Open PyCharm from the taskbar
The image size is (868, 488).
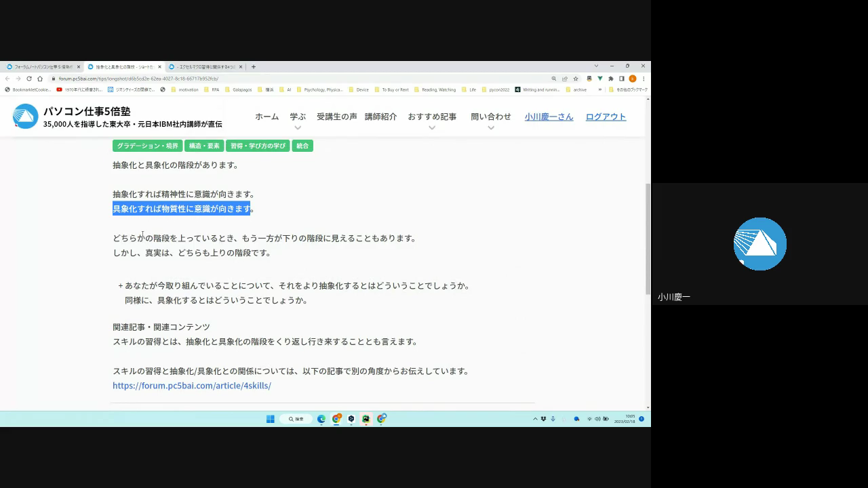(x=366, y=419)
